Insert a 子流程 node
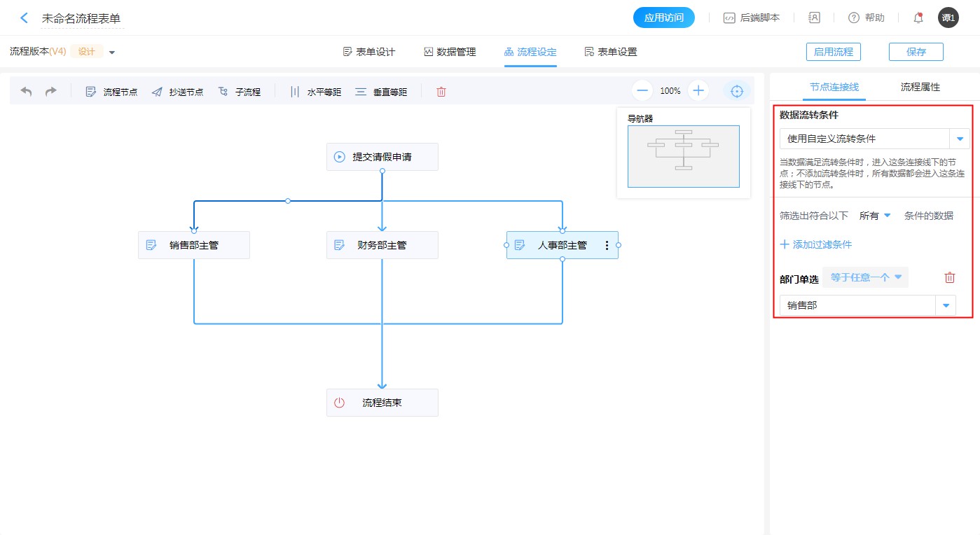 [240, 92]
